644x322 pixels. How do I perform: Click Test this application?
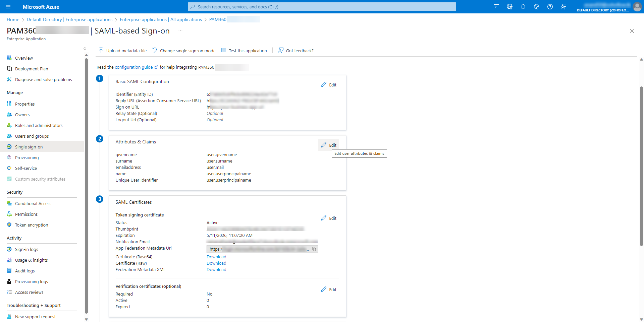(244, 51)
